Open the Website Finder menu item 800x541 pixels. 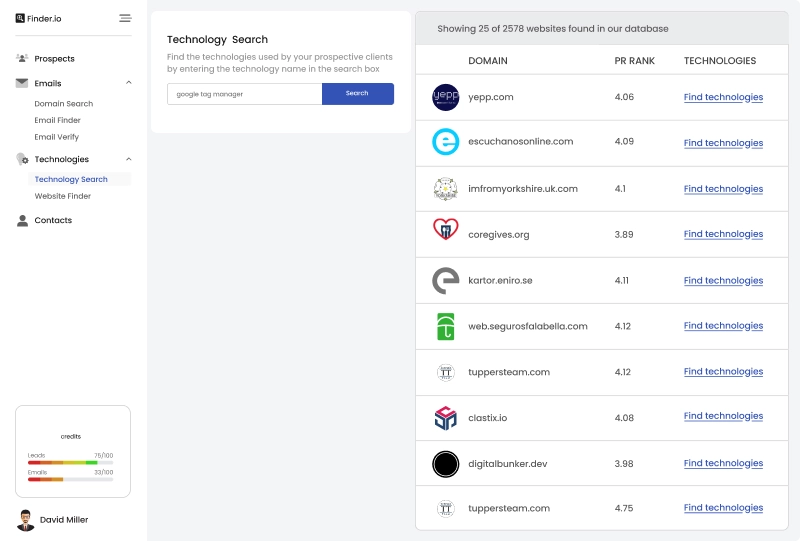(x=63, y=196)
